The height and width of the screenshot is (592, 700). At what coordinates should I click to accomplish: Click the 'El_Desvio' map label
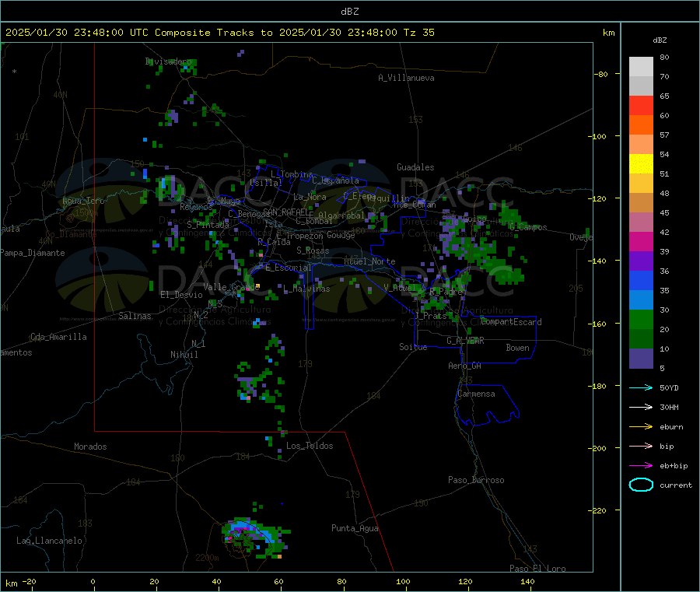pyautogui.click(x=181, y=295)
